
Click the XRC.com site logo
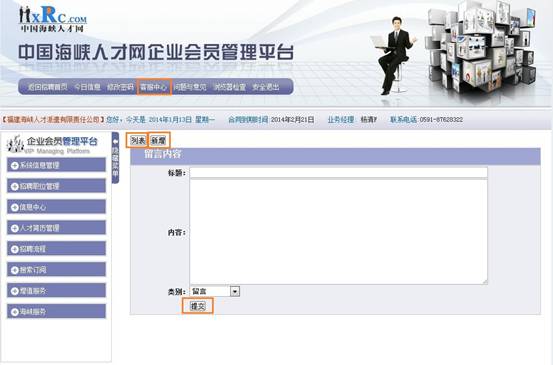coord(53,19)
